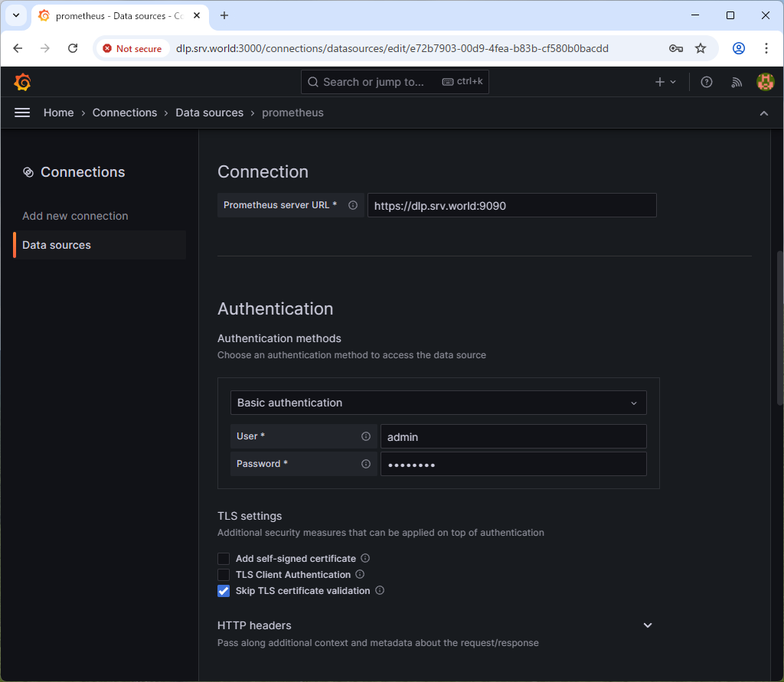
Task: Enable TLS Client Authentication checkbox
Action: coord(224,575)
